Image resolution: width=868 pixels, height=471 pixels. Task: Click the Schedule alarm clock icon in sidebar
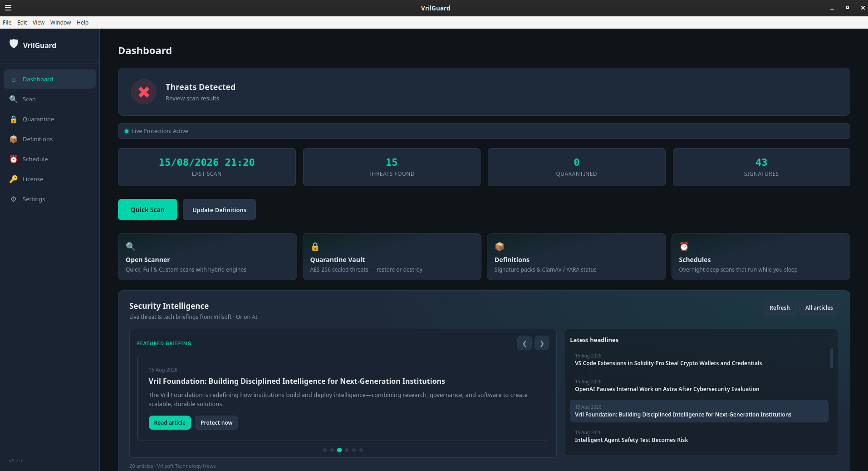pos(14,159)
